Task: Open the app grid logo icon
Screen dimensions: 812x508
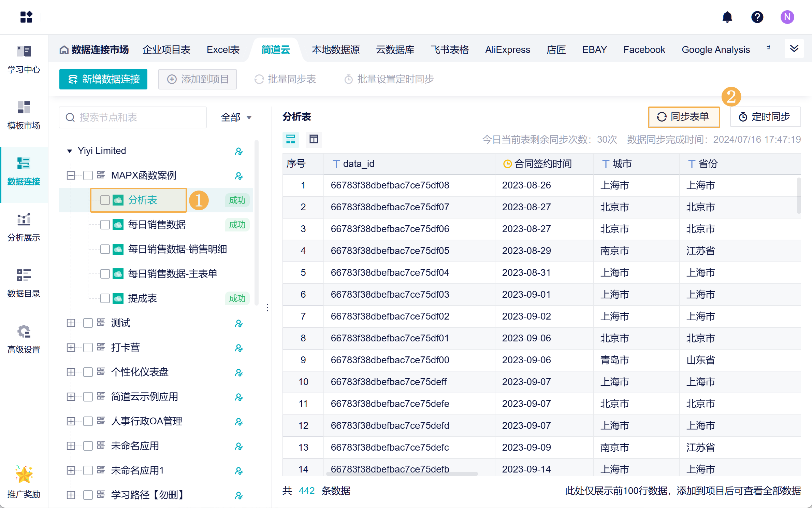Action: coord(26,17)
